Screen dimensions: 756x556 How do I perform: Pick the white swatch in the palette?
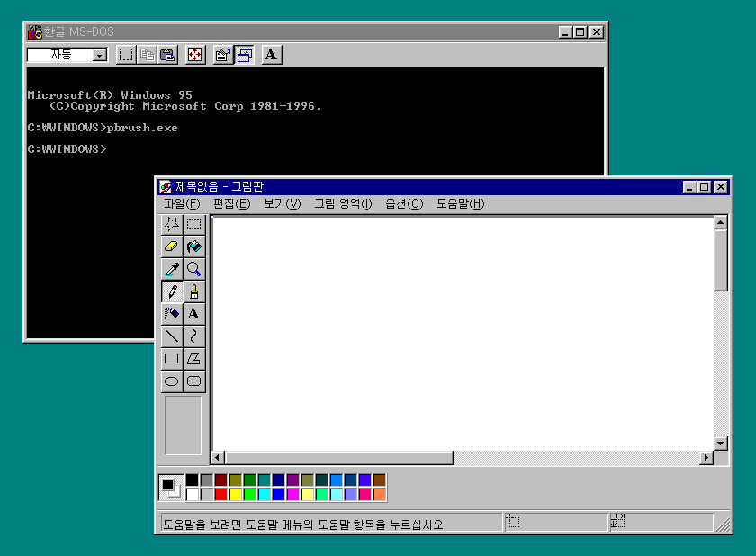[192, 494]
